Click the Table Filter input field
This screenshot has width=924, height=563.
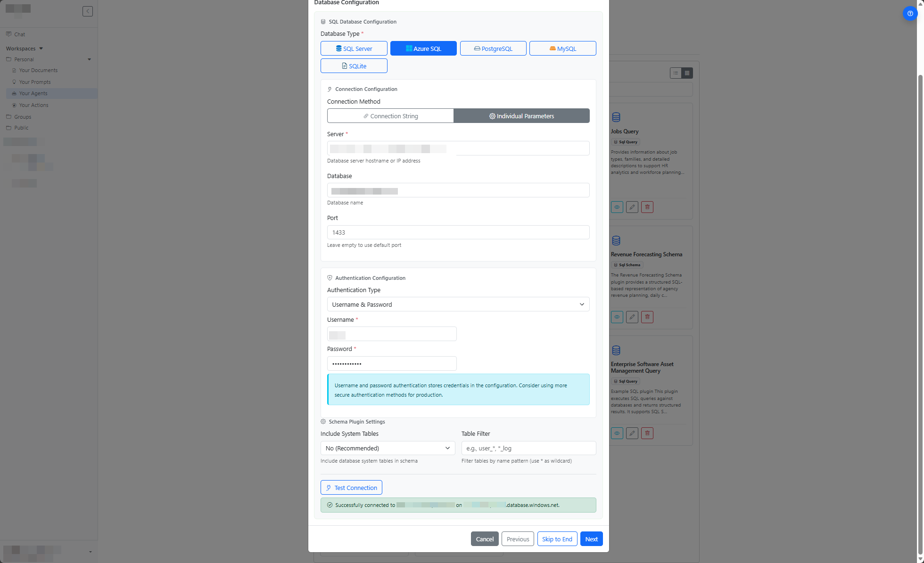528,448
